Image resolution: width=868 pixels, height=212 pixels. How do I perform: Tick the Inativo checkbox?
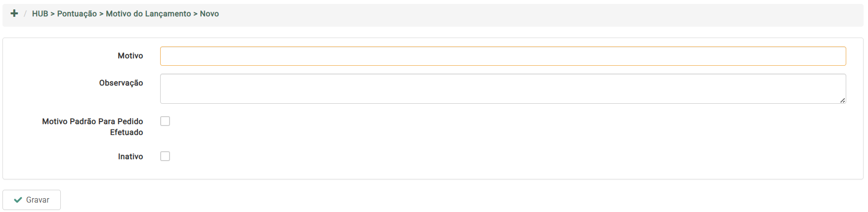(165, 156)
